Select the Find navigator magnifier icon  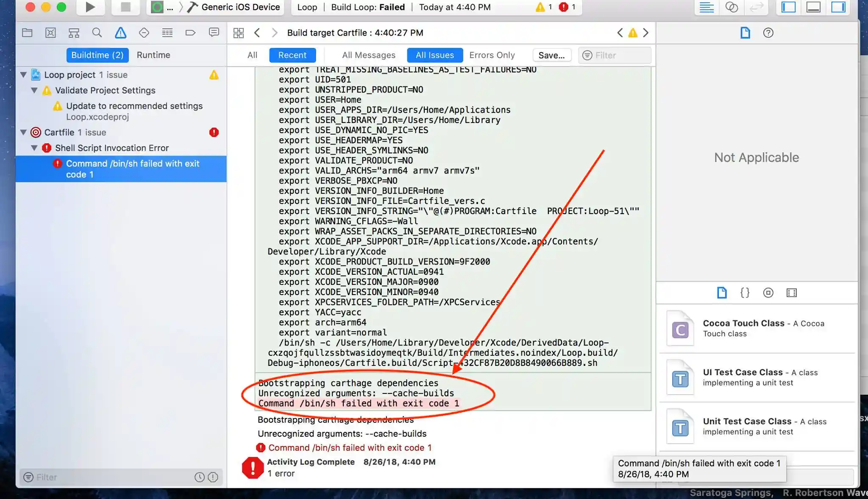pyautogui.click(x=97, y=33)
